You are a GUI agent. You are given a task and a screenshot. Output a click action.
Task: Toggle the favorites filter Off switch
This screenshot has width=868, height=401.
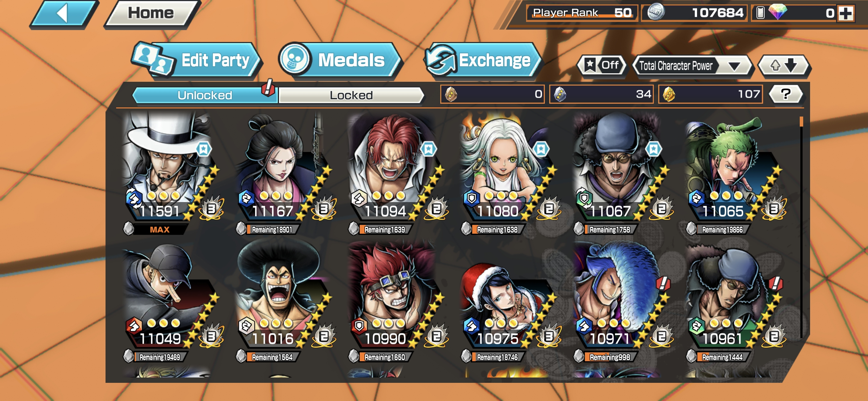pos(602,65)
